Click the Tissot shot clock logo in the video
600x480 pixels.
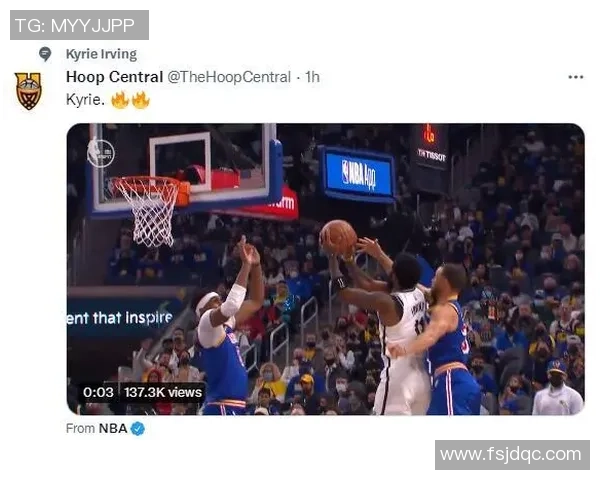(431, 147)
